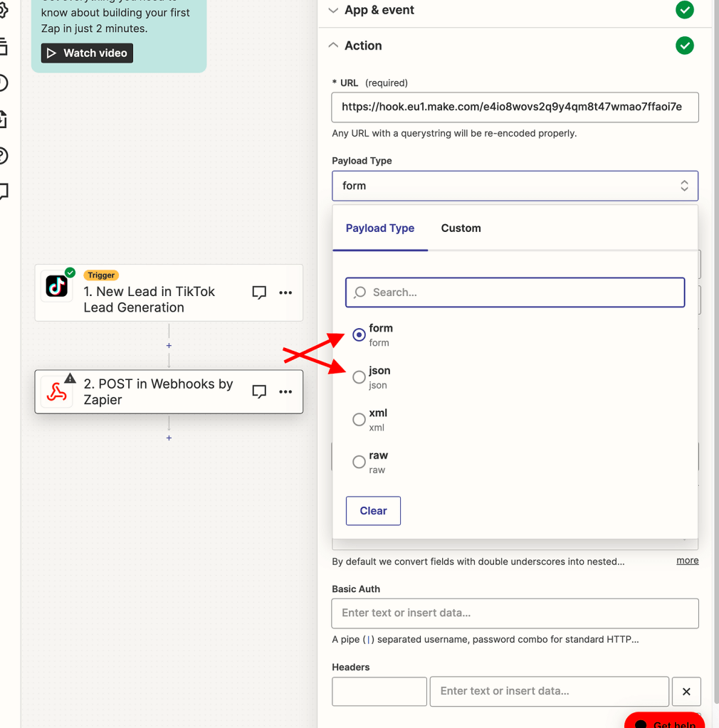Select the Payload Type tab
719x728 pixels.
[x=379, y=228]
